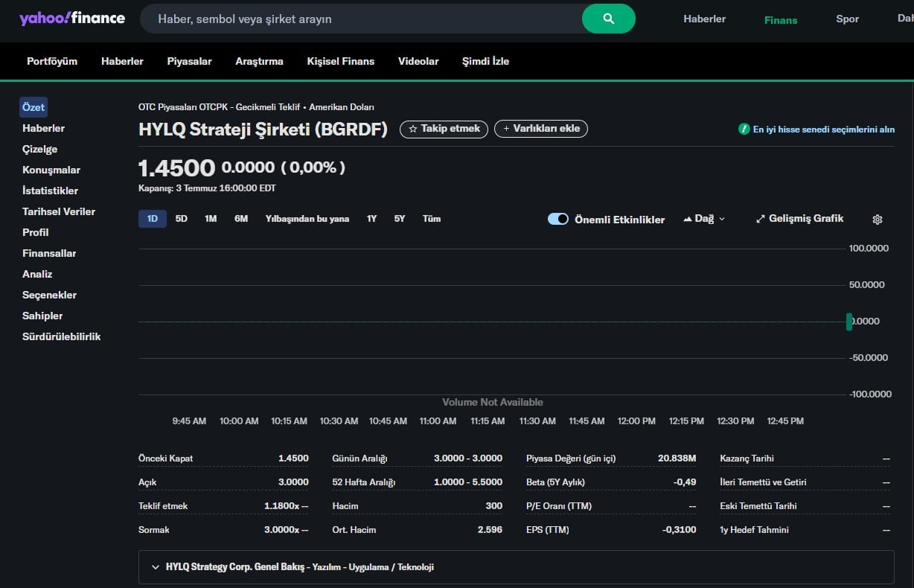Expand HYLQ Strategy Corp. Genel Bakış section
Viewport: 914px width, 588px height.
tap(517, 567)
